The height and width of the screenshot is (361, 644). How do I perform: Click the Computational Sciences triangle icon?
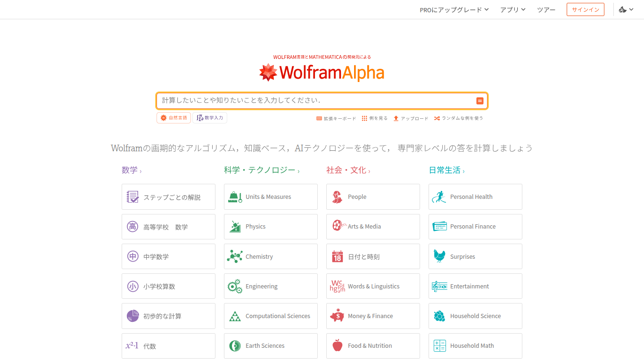pyautogui.click(x=235, y=316)
